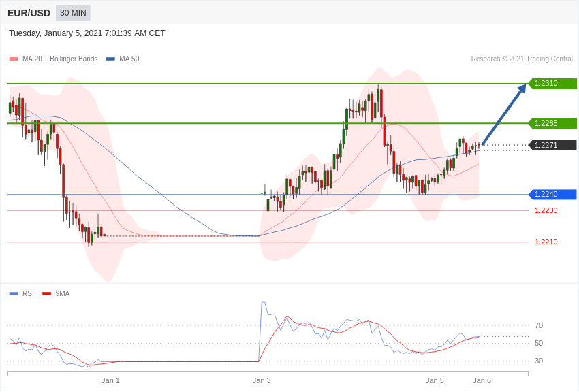Click the MA 20 + Bollinger Bands legend label

tap(60, 59)
